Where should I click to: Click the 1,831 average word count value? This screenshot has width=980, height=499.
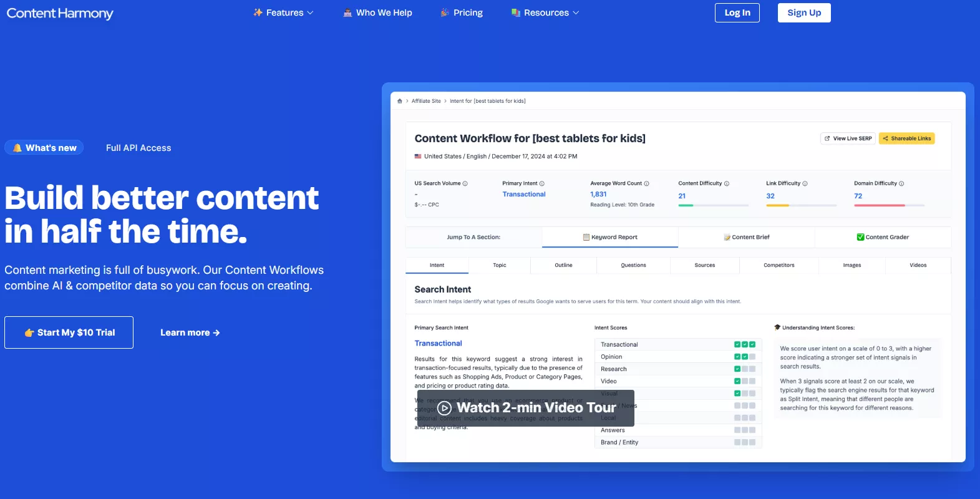click(598, 195)
